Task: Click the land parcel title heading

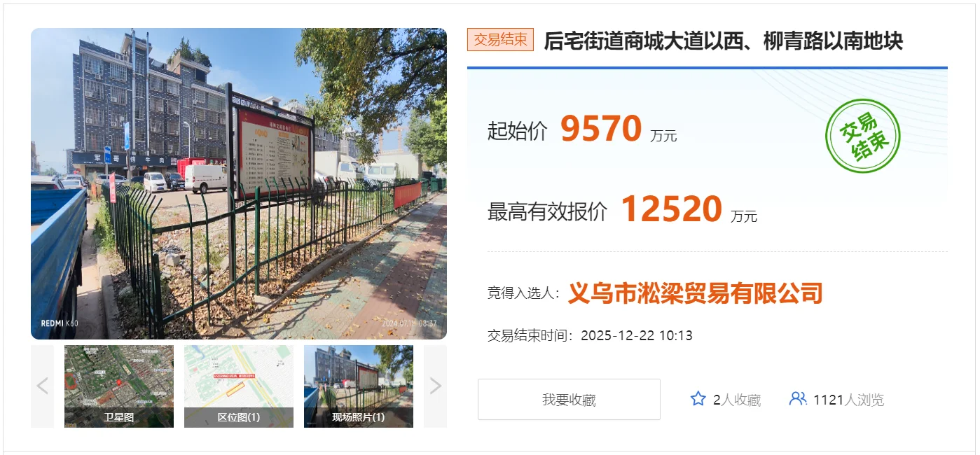Action: point(724,41)
